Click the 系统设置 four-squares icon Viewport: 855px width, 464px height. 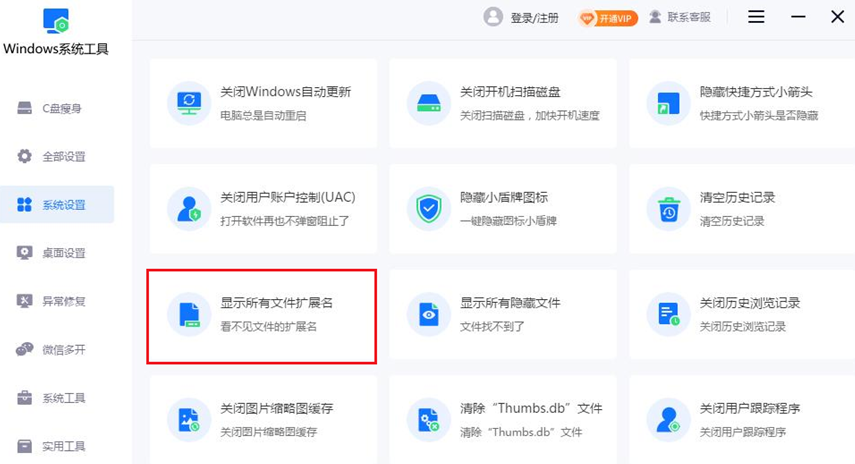pos(25,204)
